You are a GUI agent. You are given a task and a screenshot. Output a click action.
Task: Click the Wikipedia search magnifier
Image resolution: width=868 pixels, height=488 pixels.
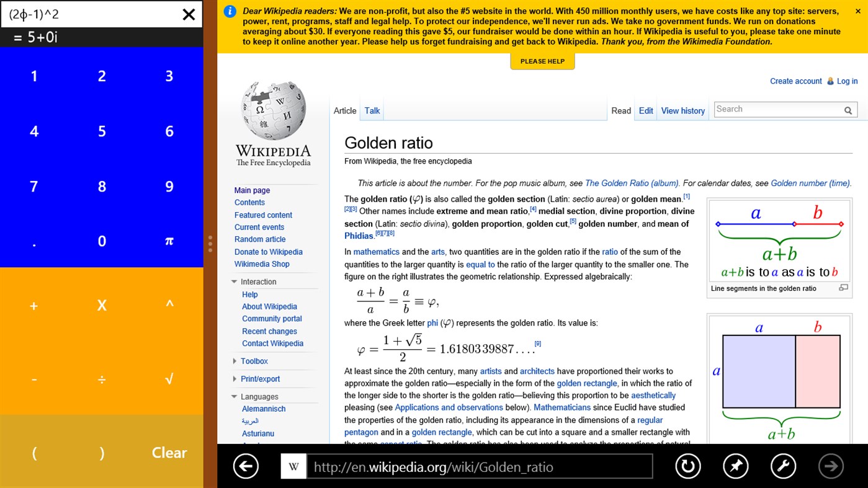pyautogui.click(x=848, y=109)
